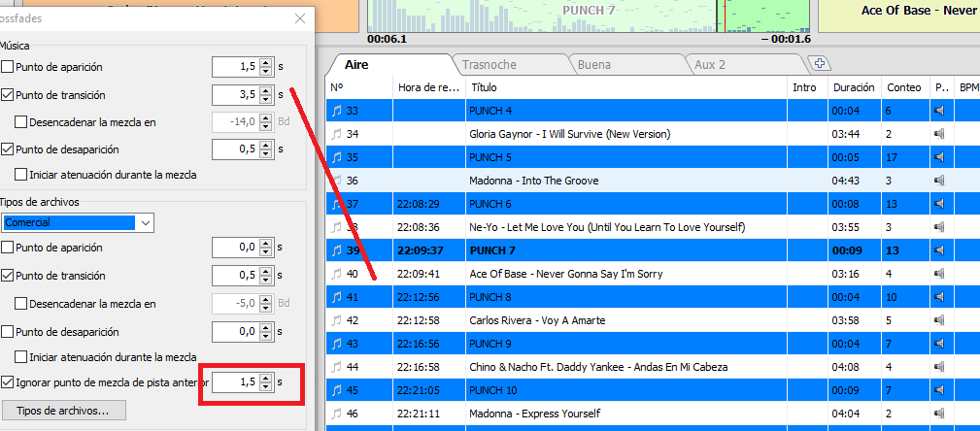Click speaker icon for Madonna Express Yourself
Viewport: 980px width, 431px height.
point(938,414)
